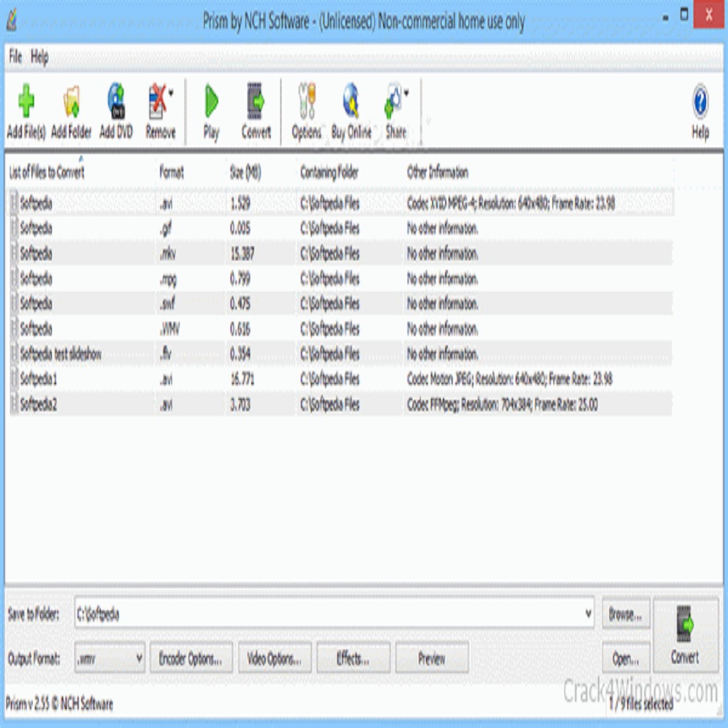This screenshot has height=728, width=728.
Task: Select the Softpedia2 file row
Action: 341,405
